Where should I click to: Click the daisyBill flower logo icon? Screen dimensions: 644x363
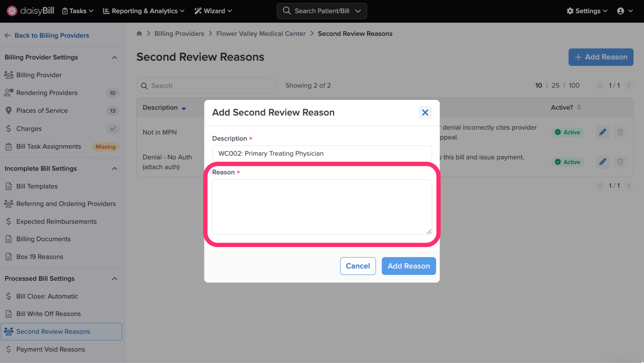(x=12, y=11)
